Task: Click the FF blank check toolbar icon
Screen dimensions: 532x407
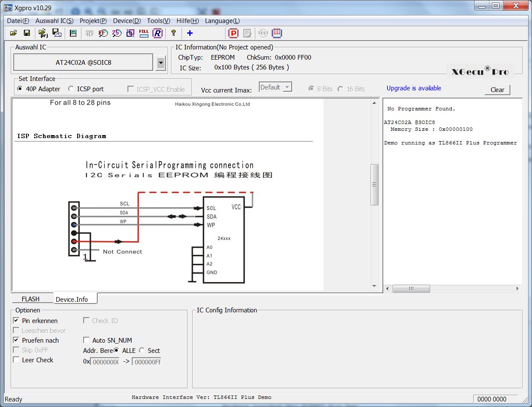Action: point(103,33)
